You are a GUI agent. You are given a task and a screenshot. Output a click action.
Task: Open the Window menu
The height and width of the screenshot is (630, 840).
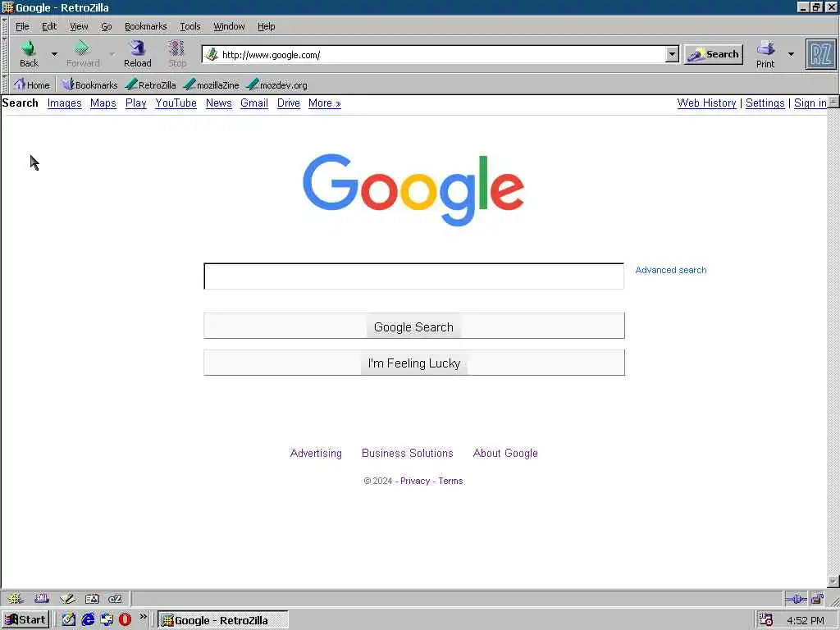(x=230, y=26)
